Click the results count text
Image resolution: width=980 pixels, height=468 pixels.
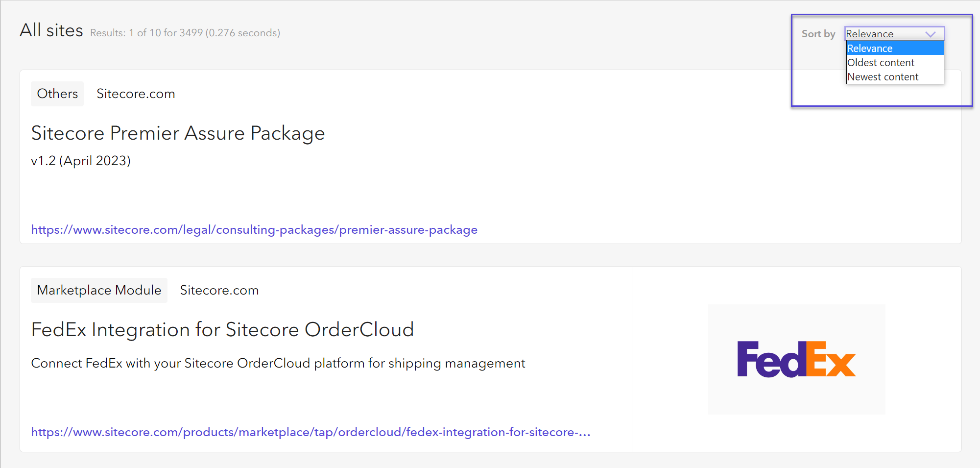point(185,33)
